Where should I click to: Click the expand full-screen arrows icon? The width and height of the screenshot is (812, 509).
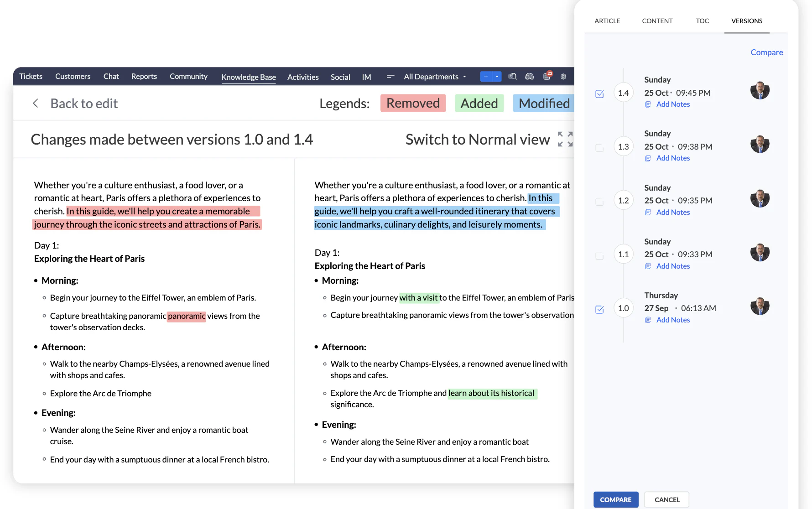coord(565,139)
